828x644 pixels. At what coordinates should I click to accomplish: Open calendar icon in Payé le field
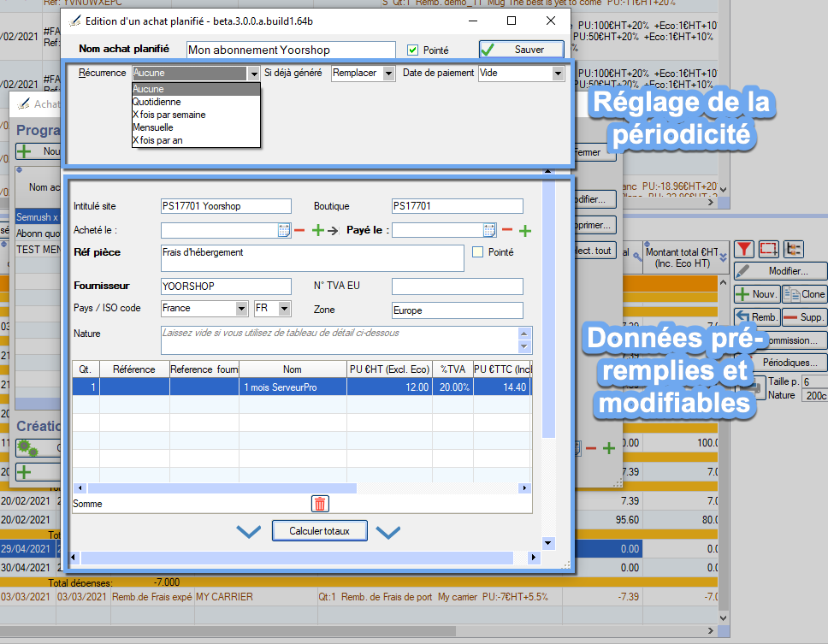pos(489,230)
